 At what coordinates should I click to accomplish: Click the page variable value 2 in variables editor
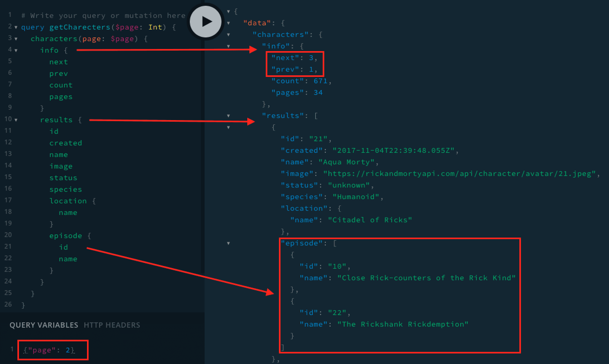click(68, 350)
